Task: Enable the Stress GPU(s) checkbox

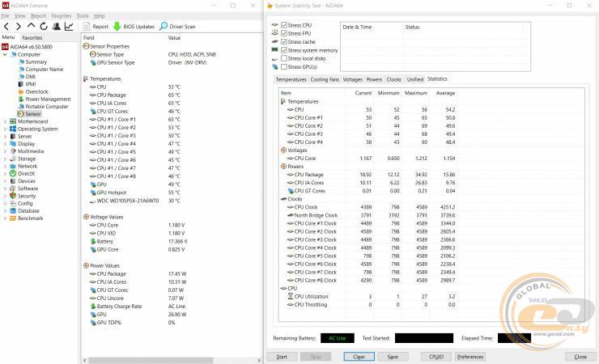Action: (x=284, y=67)
